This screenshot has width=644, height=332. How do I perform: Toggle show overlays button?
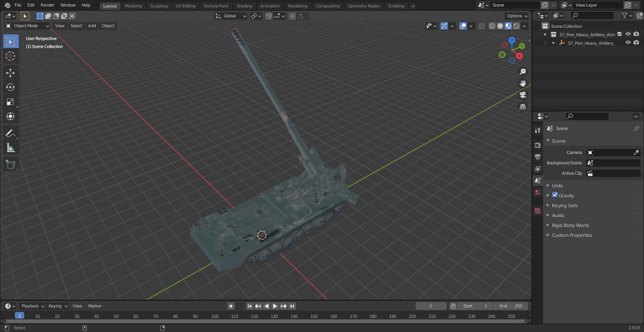click(463, 26)
